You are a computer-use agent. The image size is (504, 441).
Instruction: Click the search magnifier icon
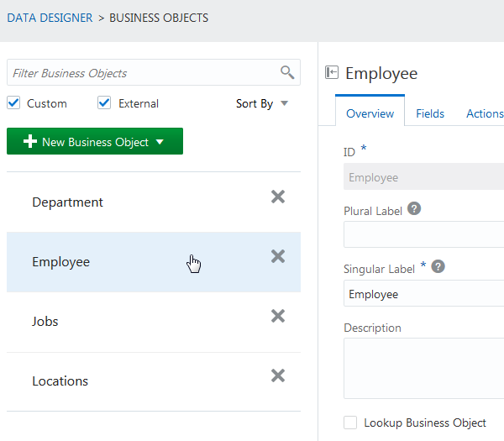(287, 72)
